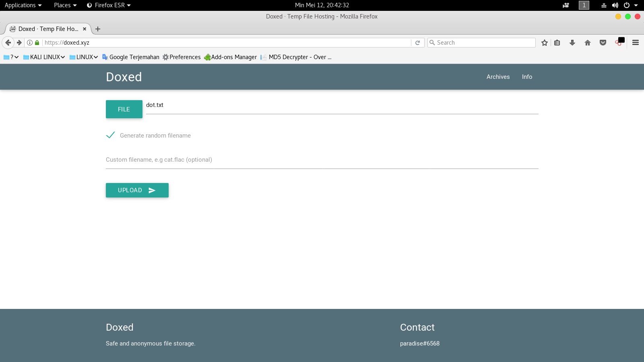The width and height of the screenshot is (644, 362).
Task: Click the Custom filename input field
Action: 322,160
